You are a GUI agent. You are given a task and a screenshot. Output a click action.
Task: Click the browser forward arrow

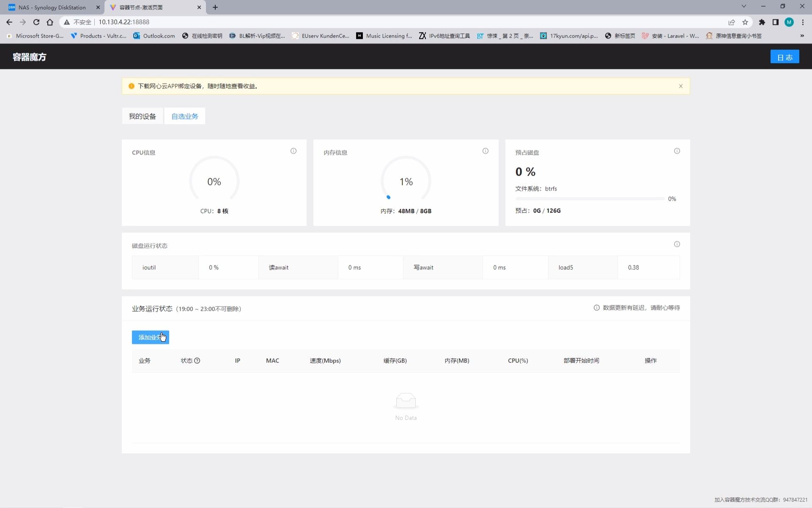point(23,22)
